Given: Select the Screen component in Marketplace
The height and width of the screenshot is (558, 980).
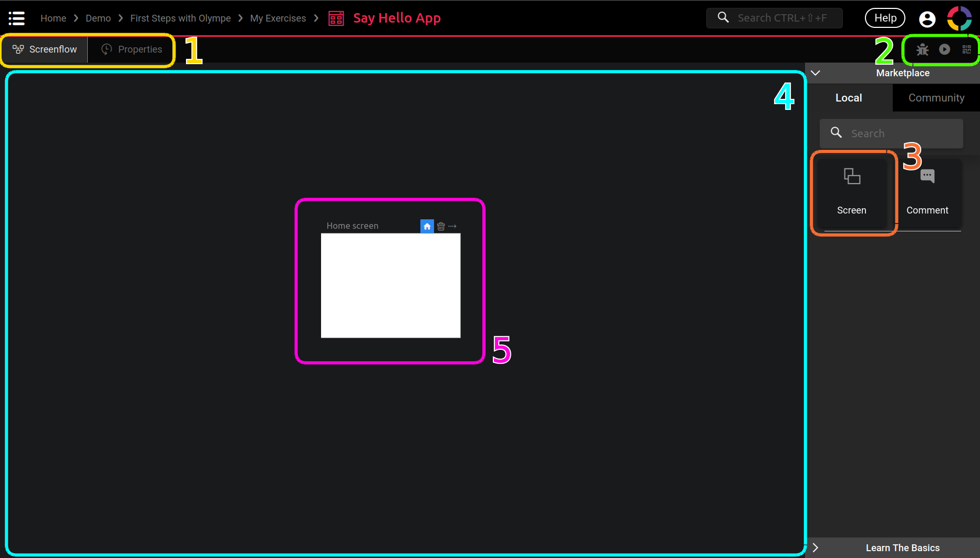Looking at the screenshot, I should pos(851,192).
